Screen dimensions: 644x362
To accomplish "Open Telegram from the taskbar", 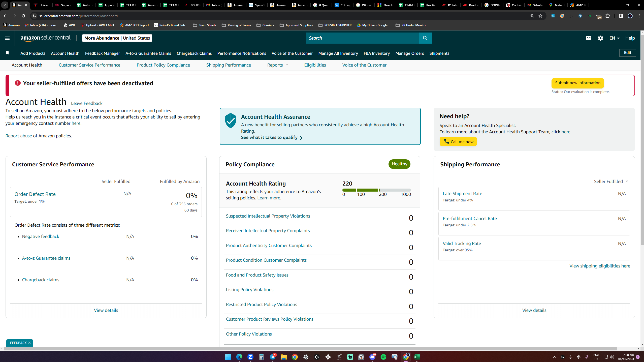I will click(273, 357).
